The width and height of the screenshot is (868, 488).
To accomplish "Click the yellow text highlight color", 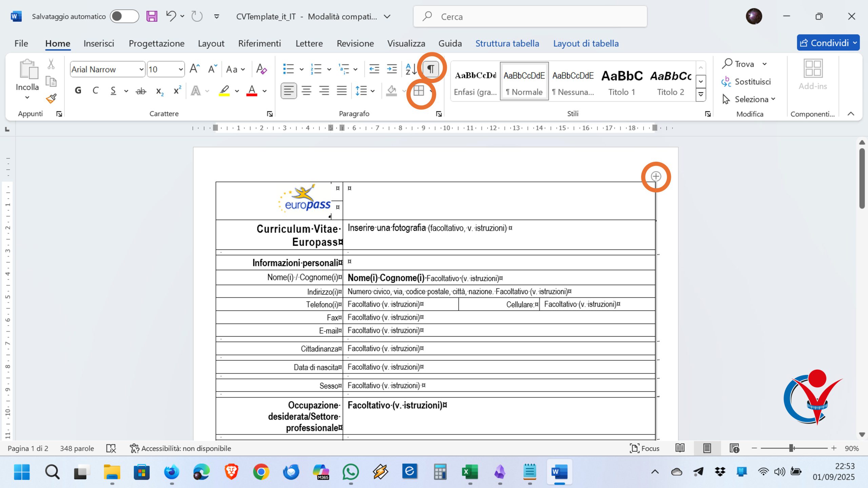I will tap(224, 90).
